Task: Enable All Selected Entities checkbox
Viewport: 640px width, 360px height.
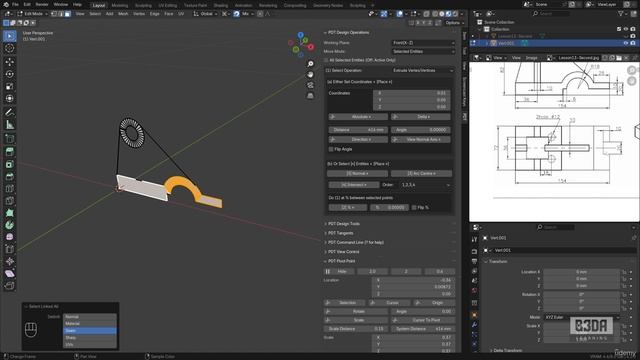Action: pyautogui.click(x=327, y=60)
